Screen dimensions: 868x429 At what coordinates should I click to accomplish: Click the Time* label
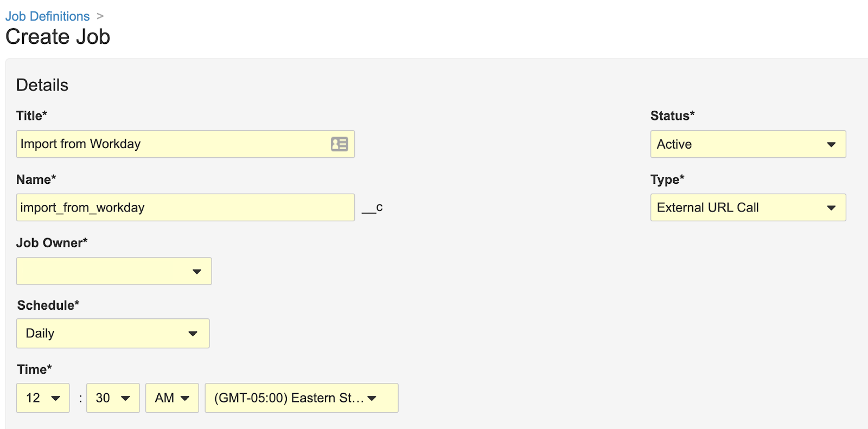[x=34, y=369]
